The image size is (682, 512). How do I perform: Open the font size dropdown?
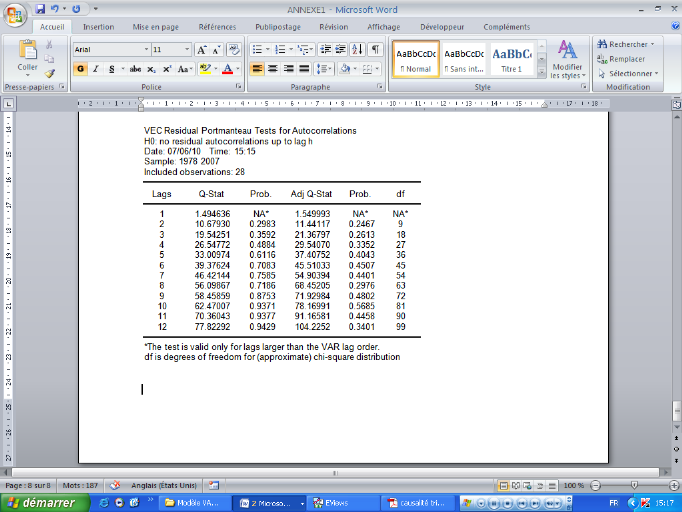pyautogui.click(x=185, y=49)
